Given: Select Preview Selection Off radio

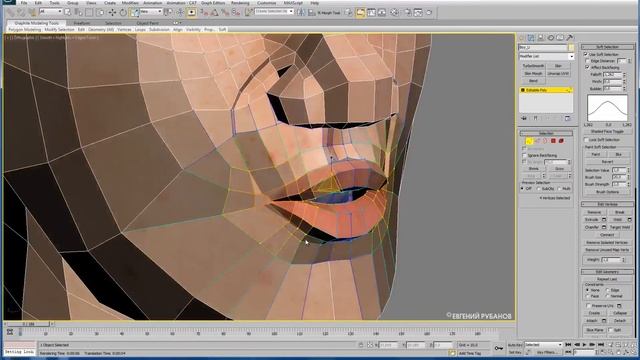Looking at the screenshot, I should point(522,189).
